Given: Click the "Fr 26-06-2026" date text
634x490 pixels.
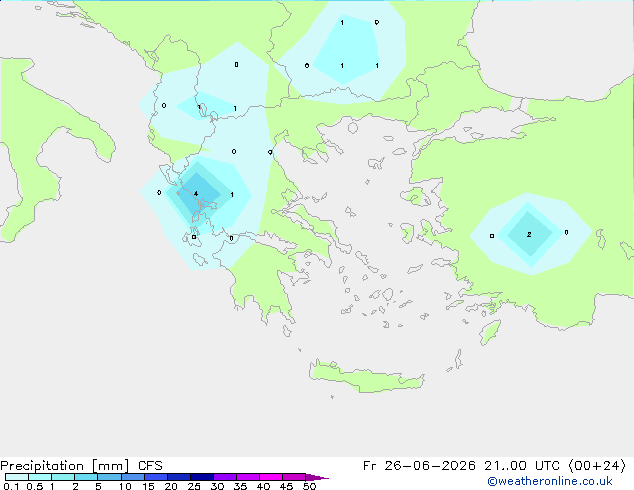Looking at the screenshot, I should (419, 466).
